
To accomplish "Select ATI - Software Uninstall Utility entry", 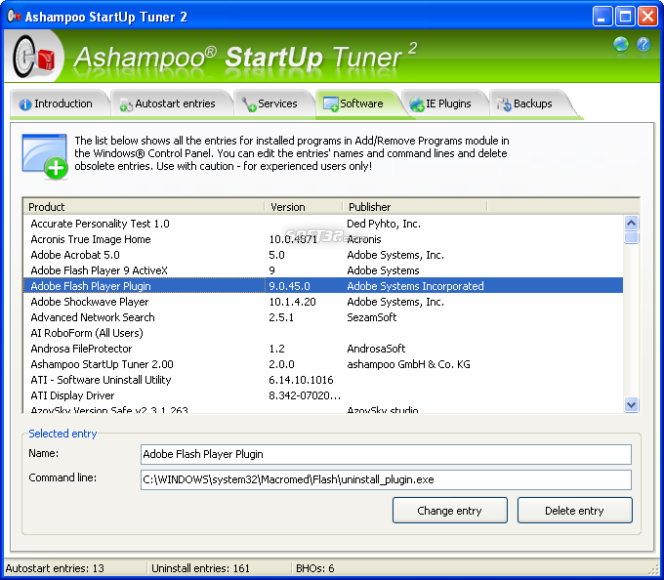I will (x=323, y=380).
